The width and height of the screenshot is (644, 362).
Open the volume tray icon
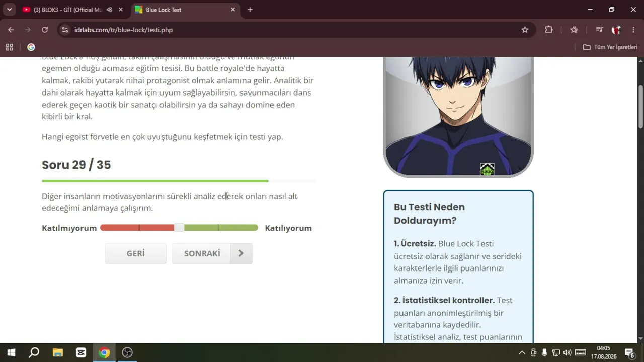pos(568,352)
